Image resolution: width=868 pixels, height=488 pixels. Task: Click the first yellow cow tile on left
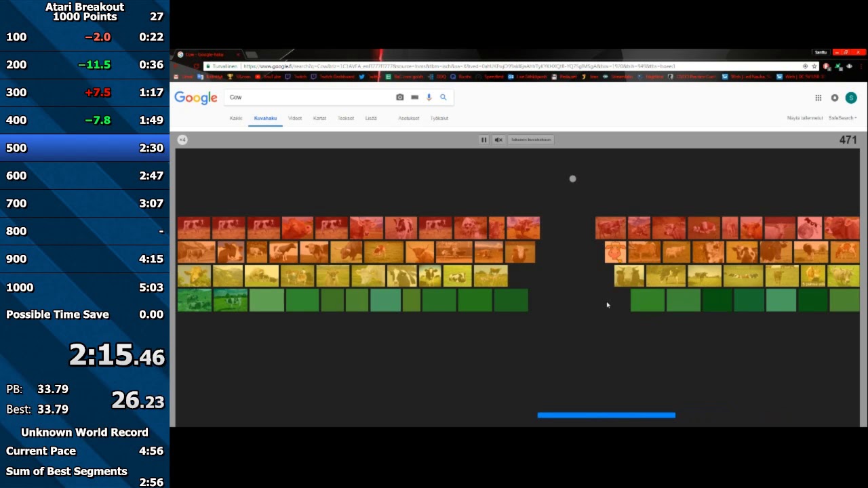tap(193, 276)
